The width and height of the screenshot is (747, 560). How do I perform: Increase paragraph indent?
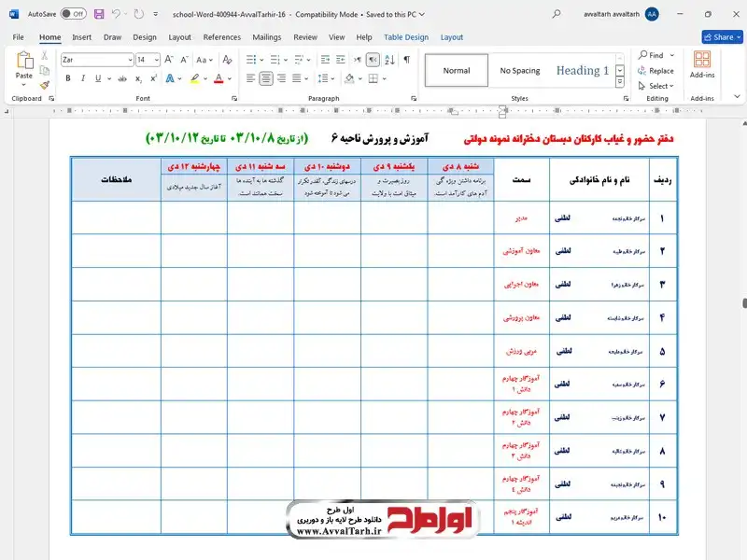[341, 60]
